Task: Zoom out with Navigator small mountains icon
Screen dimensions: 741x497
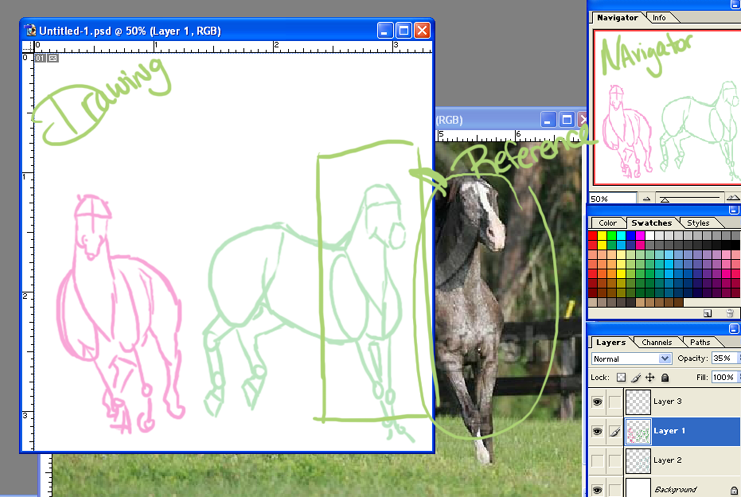Action: click(x=646, y=199)
